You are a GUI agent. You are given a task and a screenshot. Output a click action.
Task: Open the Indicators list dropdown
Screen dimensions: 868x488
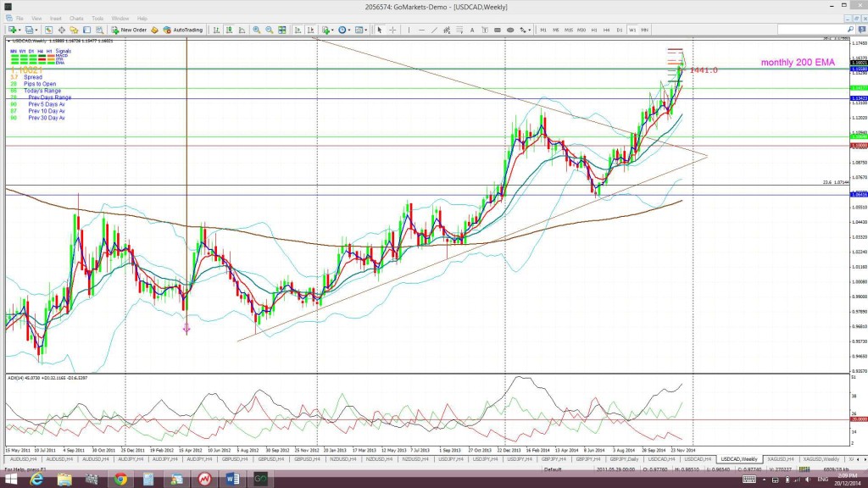(328, 30)
